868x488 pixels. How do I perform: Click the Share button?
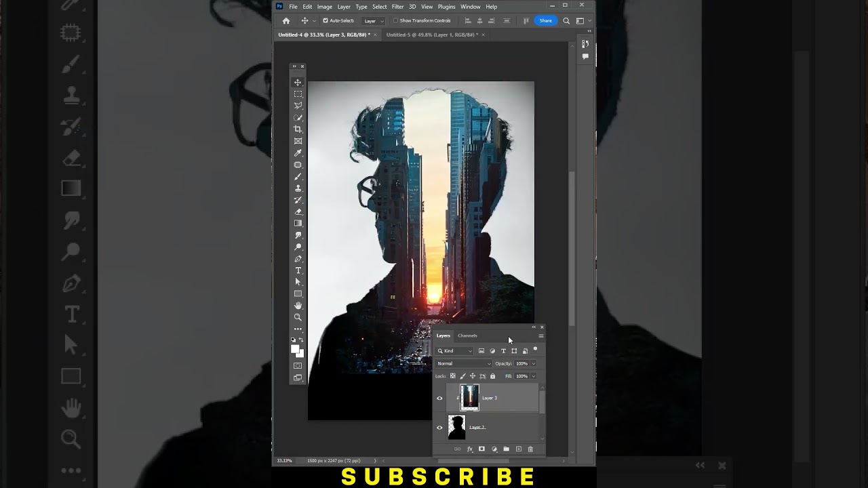[545, 20]
